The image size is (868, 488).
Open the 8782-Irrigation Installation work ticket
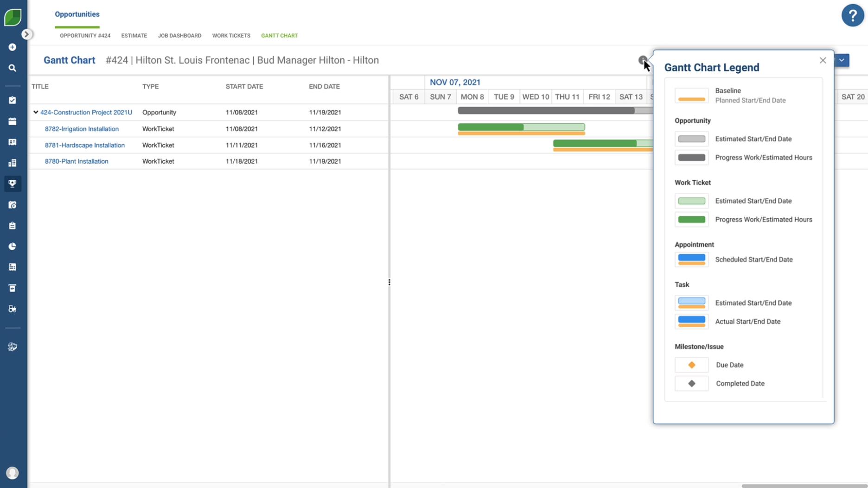82,129
